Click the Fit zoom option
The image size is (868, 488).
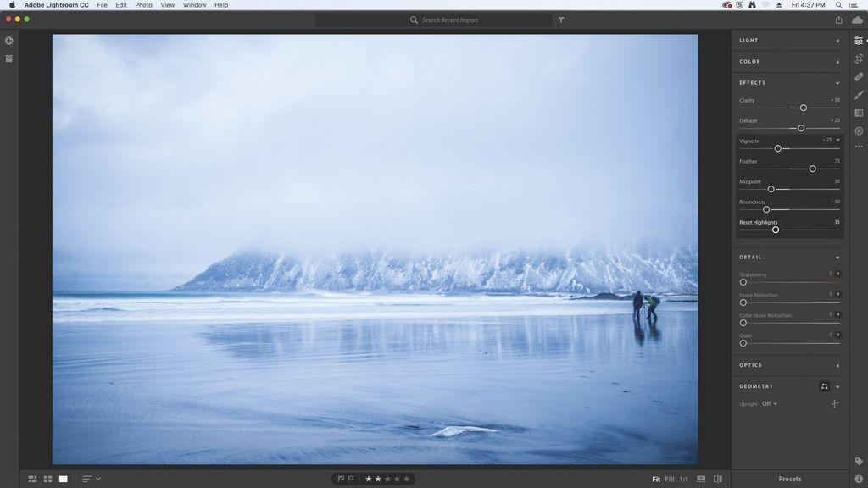click(x=656, y=479)
